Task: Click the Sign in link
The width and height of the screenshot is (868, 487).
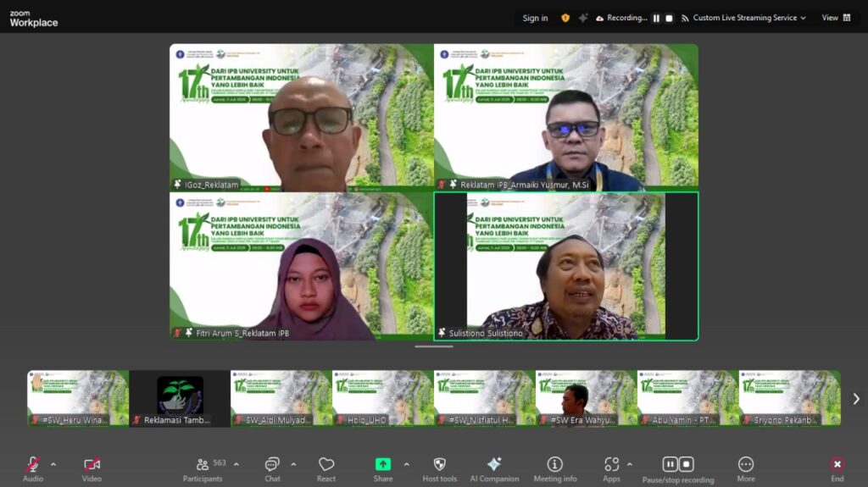Action: (535, 18)
